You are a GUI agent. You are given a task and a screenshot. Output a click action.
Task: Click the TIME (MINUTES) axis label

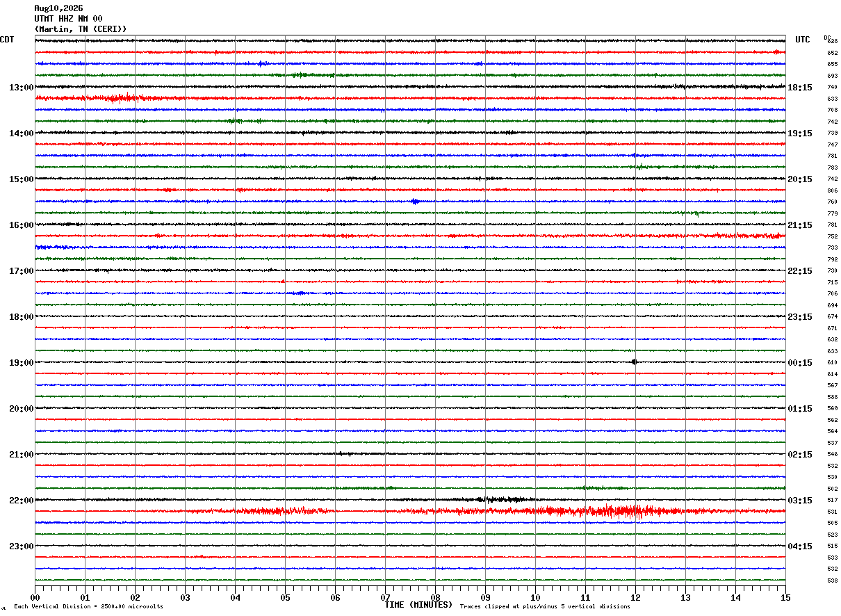(x=418, y=605)
